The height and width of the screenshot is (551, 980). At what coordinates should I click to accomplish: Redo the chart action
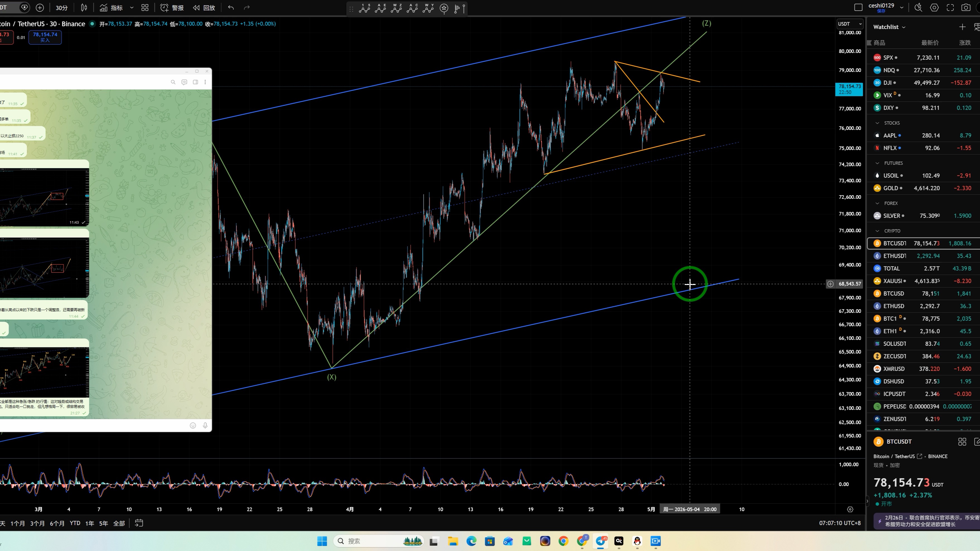point(247,8)
